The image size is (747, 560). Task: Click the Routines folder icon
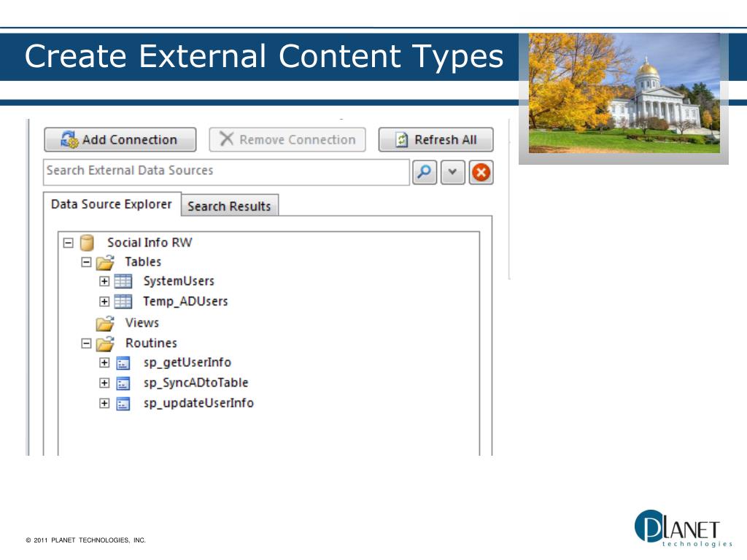pos(105,343)
